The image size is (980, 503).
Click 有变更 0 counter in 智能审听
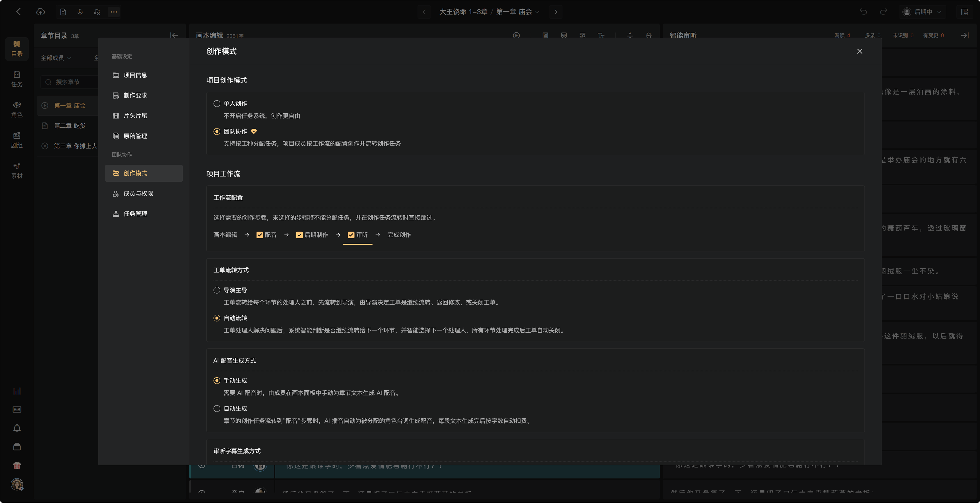(x=934, y=36)
